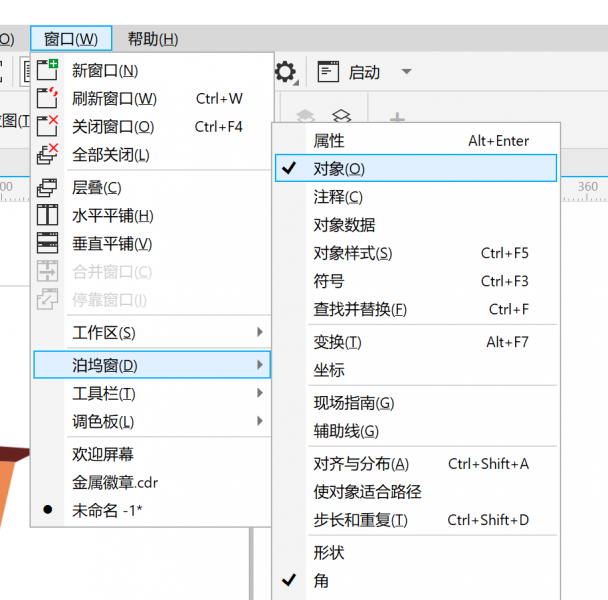Select 刷新窗口(W) menu entry
This screenshot has height=600, width=608.
(x=152, y=98)
